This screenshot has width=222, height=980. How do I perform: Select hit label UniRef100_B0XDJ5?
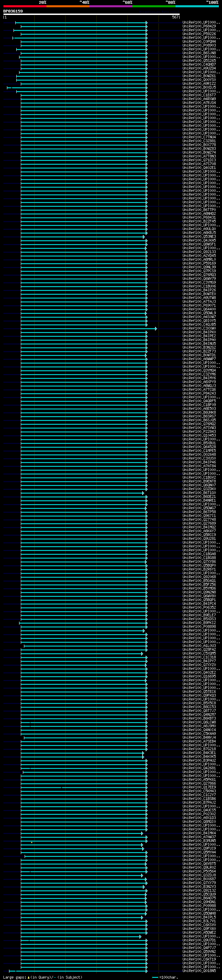199,87
